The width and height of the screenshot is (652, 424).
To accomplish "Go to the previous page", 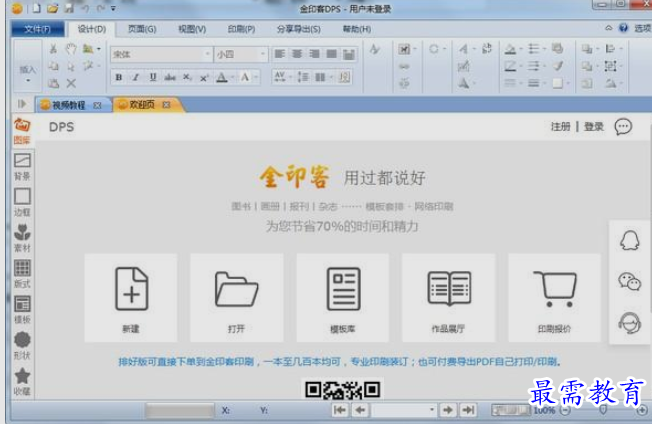I will [x=360, y=410].
